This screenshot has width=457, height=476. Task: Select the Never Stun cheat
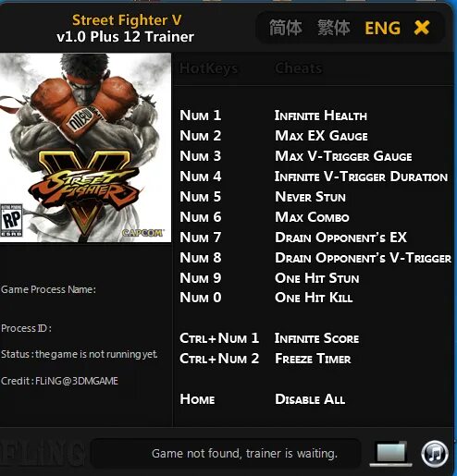coord(310,197)
